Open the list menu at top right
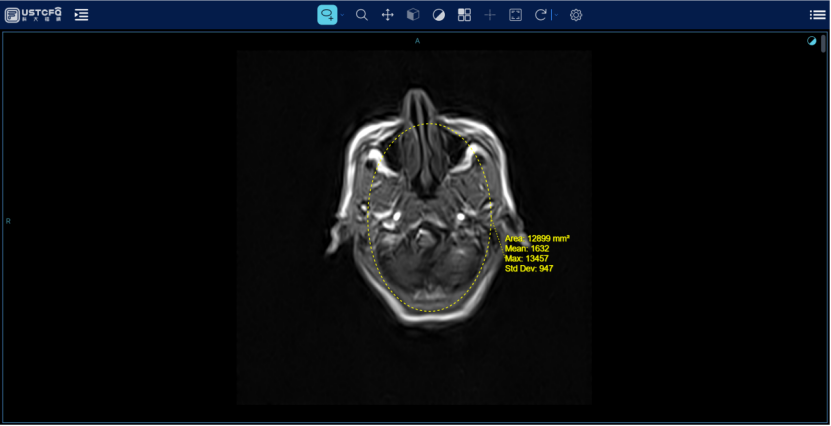Viewport: 831px width, 426px height. [817, 15]
